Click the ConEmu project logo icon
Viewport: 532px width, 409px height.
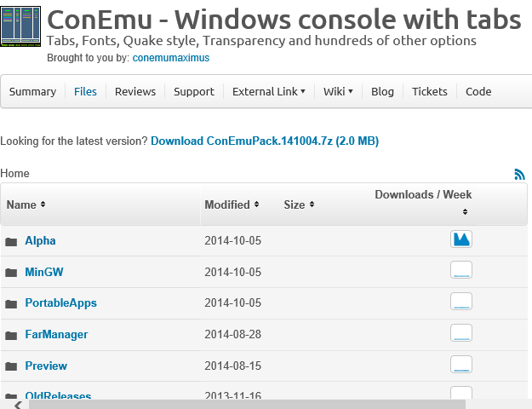20,26
